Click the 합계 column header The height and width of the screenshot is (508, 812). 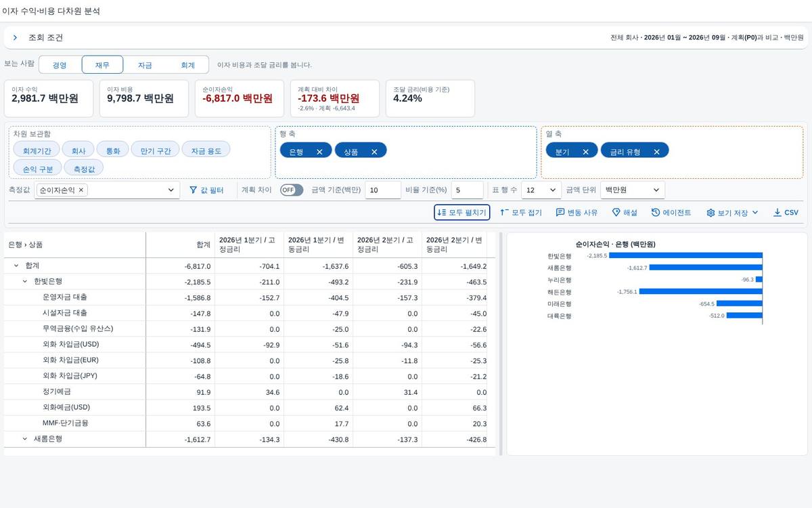click(181, 245)
